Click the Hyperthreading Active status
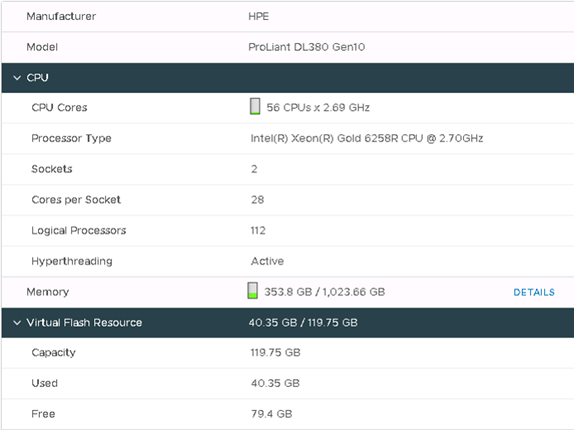 pyautogui.click(x=267, y=261)
